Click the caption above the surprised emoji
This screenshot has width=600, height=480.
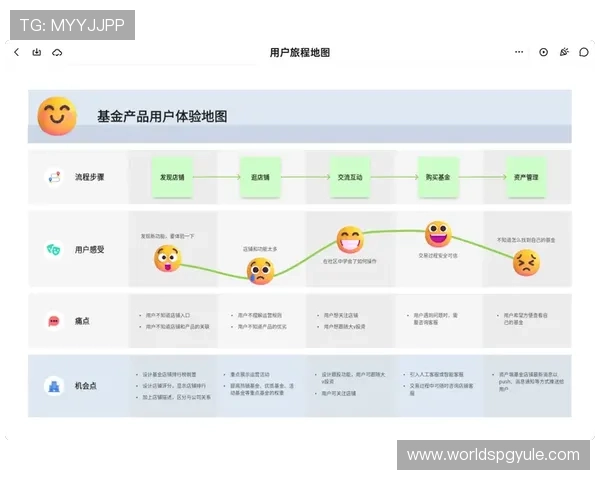[x=168, y=236]
